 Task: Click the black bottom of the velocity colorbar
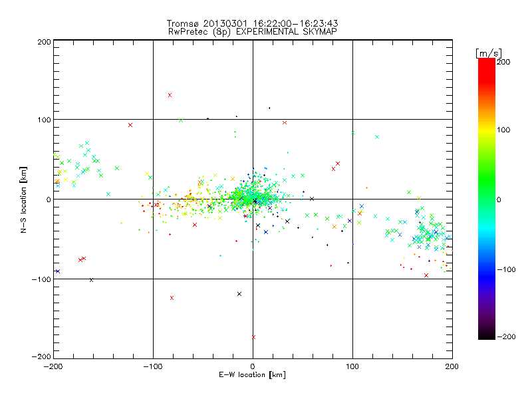(x=487, y=334)
